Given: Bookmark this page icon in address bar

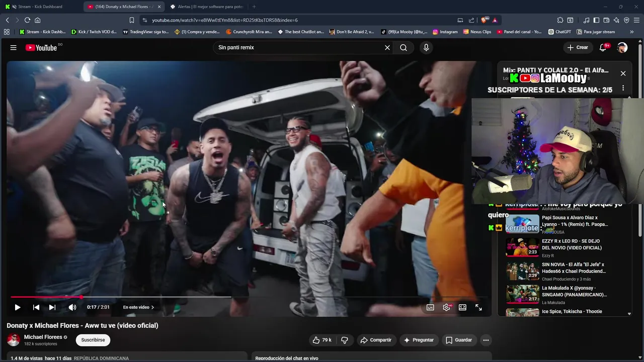Looking at the screenshot, I should [x=132, y=20].
